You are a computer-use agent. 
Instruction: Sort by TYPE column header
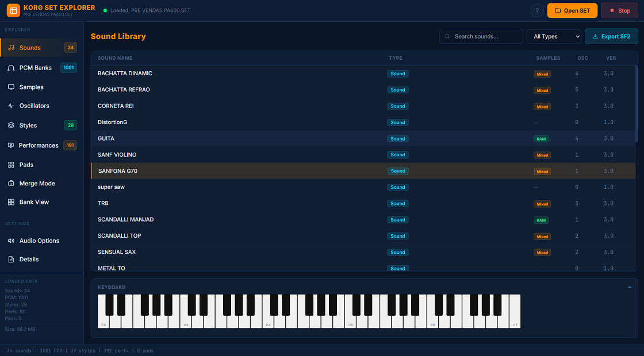(x=396, y=58)
